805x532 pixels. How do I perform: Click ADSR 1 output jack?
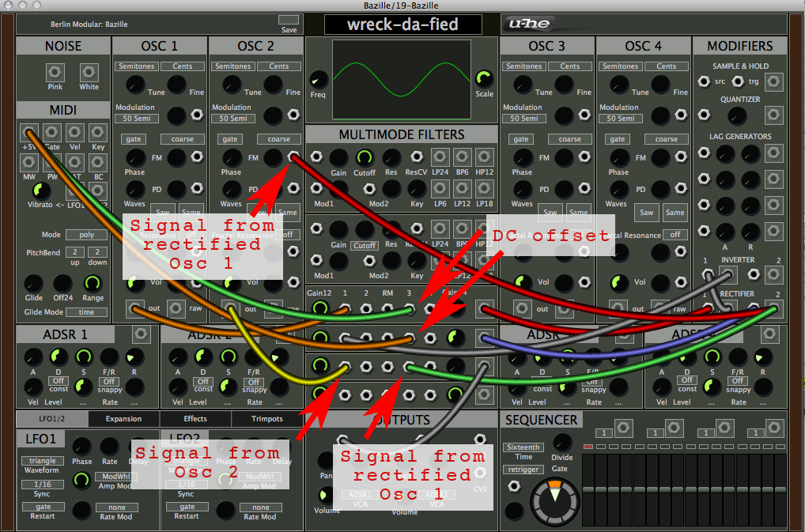140,334
